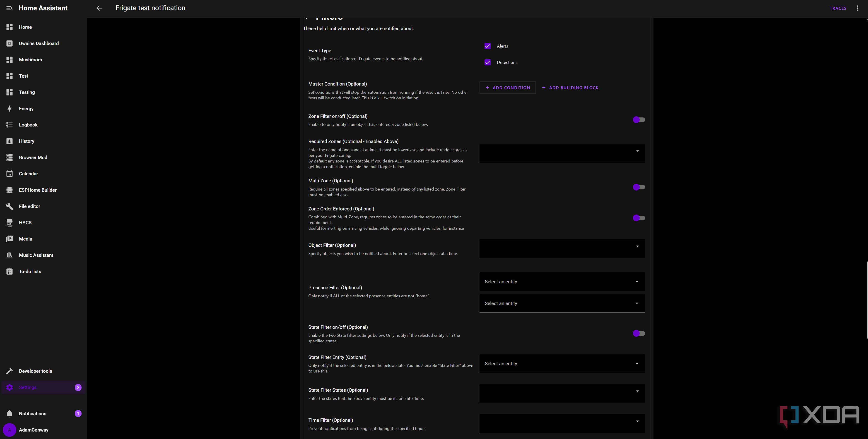Click the Add Condition button

(507, 88)
